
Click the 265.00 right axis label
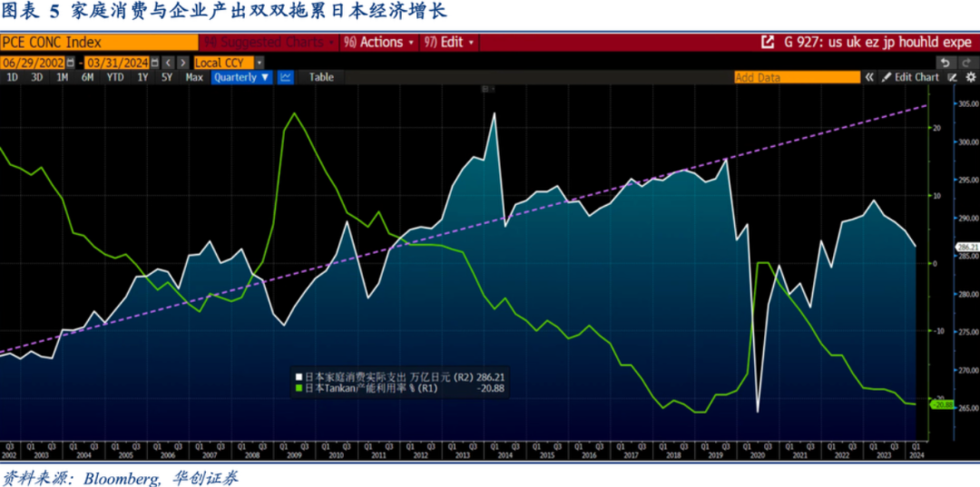(967, 408)
